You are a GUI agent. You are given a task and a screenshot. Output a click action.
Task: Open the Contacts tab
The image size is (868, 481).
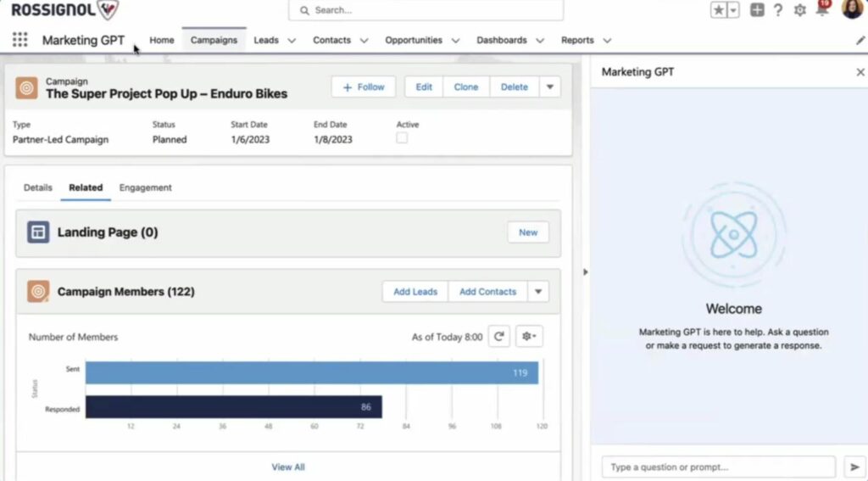331,40
